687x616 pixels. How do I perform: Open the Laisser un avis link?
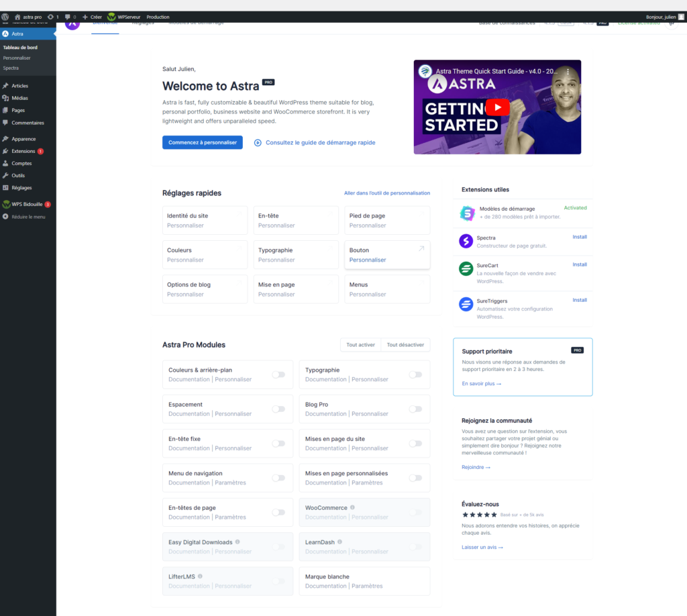click(x=482, y=548)
